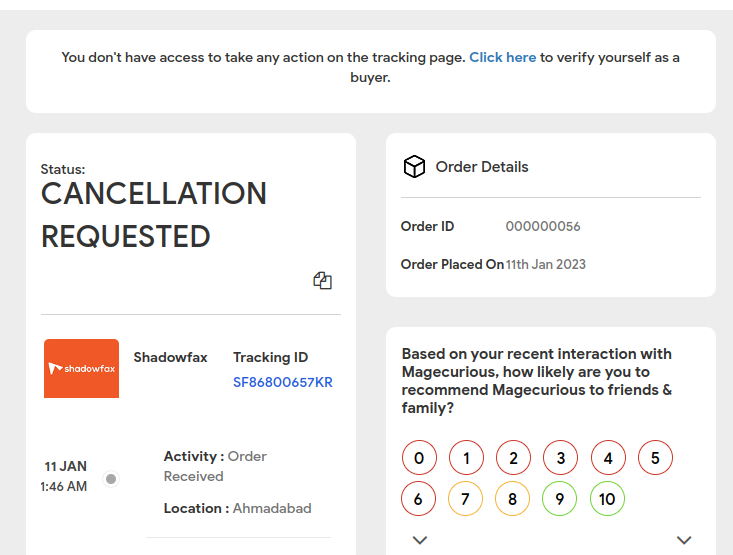The width and height of the screenshot is (733, 555).
Task: Choose the orange rating 8 circle
Action: pyautogui.click(x=513, y=498)
